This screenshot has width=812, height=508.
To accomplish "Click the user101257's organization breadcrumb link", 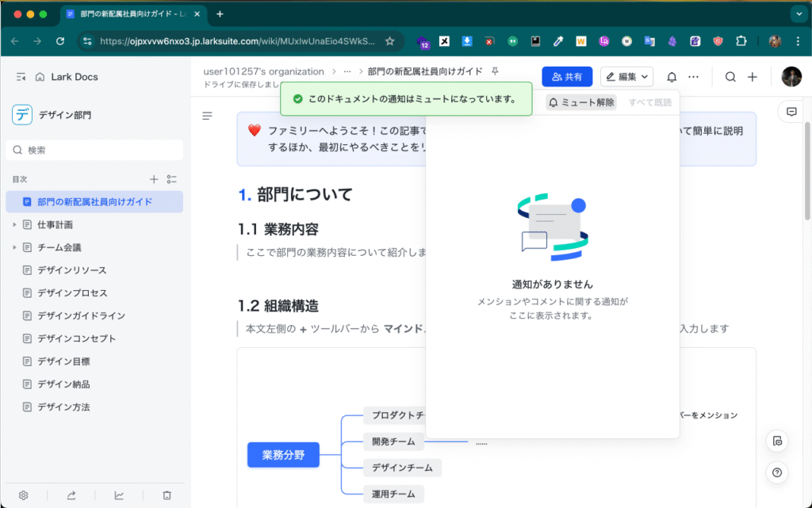I will pyautogui.click(x=263, y=71).
